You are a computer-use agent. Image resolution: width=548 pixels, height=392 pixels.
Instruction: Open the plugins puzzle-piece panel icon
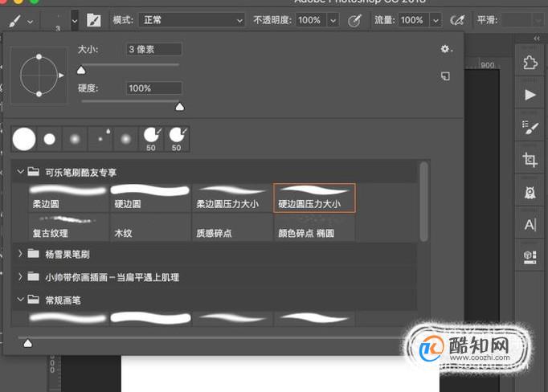530,63
